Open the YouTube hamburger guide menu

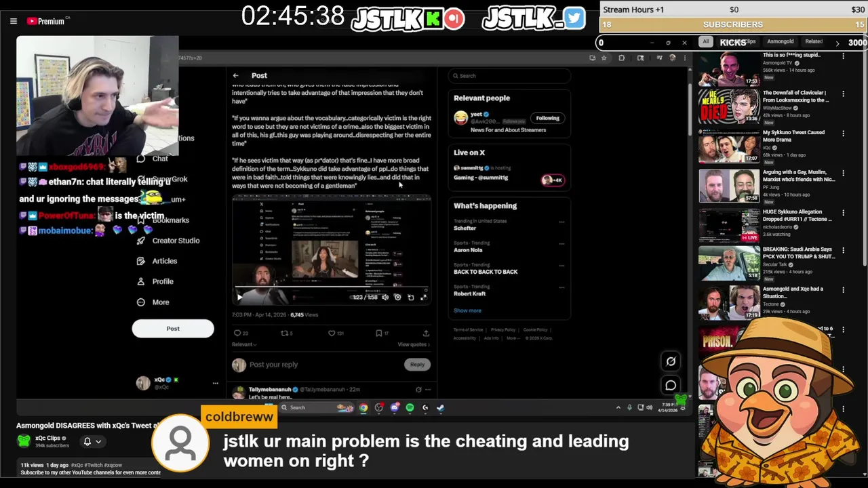pyautogui.click(x=13, y=21)
